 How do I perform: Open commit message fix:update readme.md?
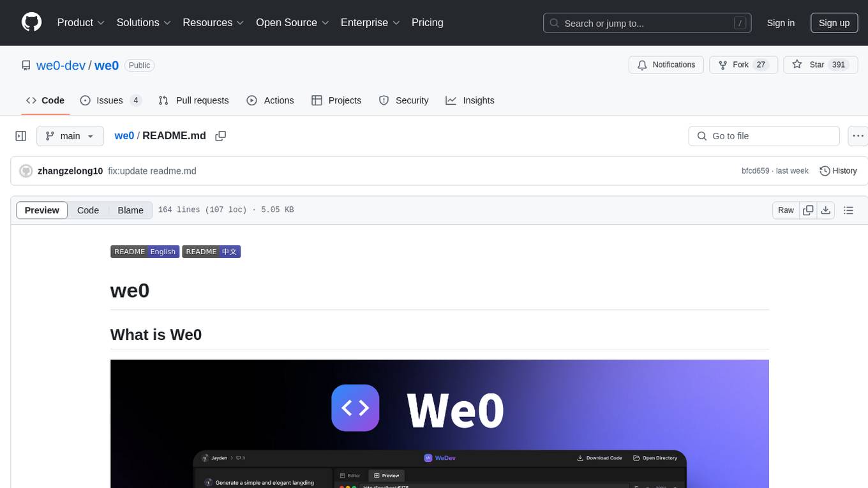pyautogui.click(x=152, y=171)
